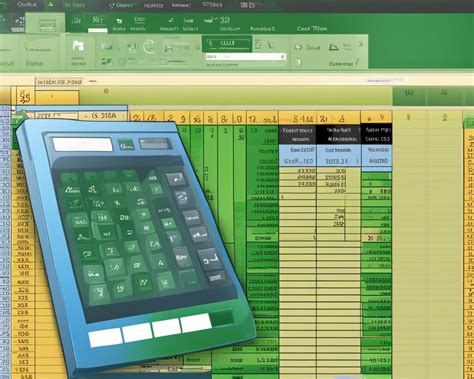
Task: Click dark green button at calculator bottom right
Action: (x=222, y=317)
